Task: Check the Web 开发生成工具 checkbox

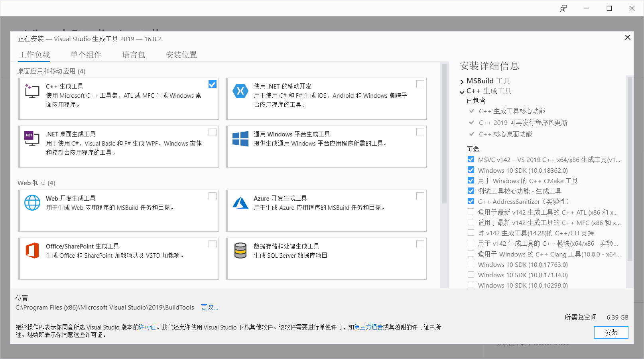Action: (x=213, y=196)
